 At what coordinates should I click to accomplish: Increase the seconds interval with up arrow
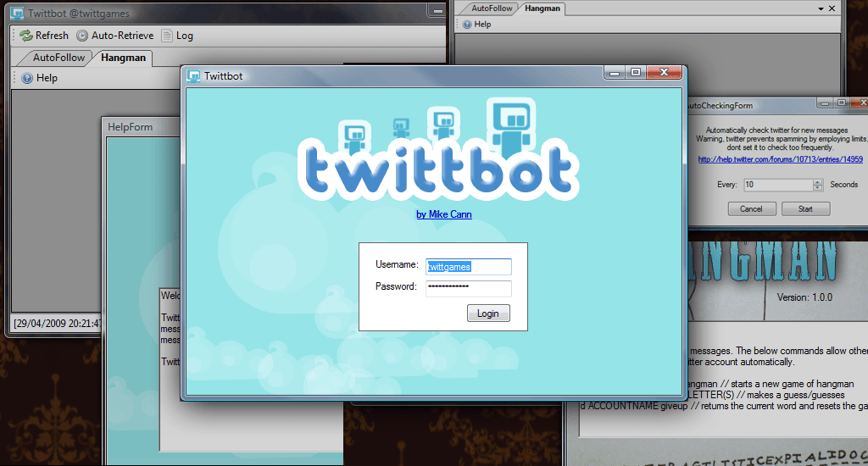pos(817,181)
